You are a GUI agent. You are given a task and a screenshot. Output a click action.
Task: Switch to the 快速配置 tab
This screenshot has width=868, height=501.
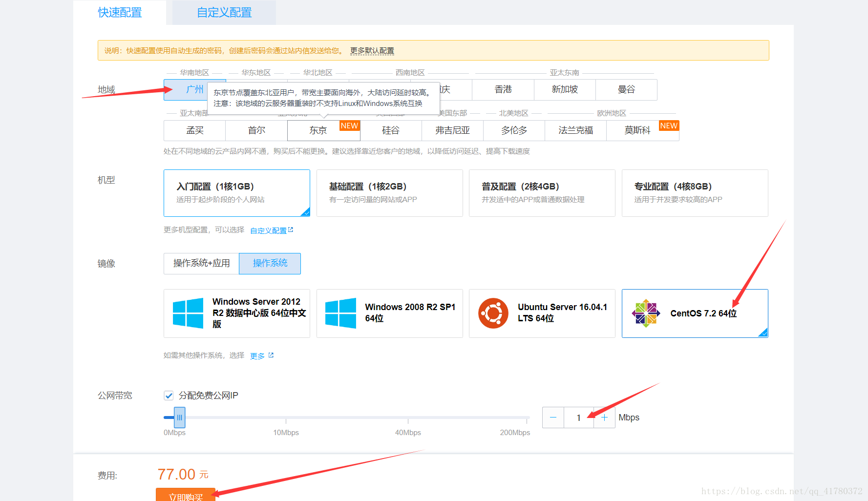(120, 13)
